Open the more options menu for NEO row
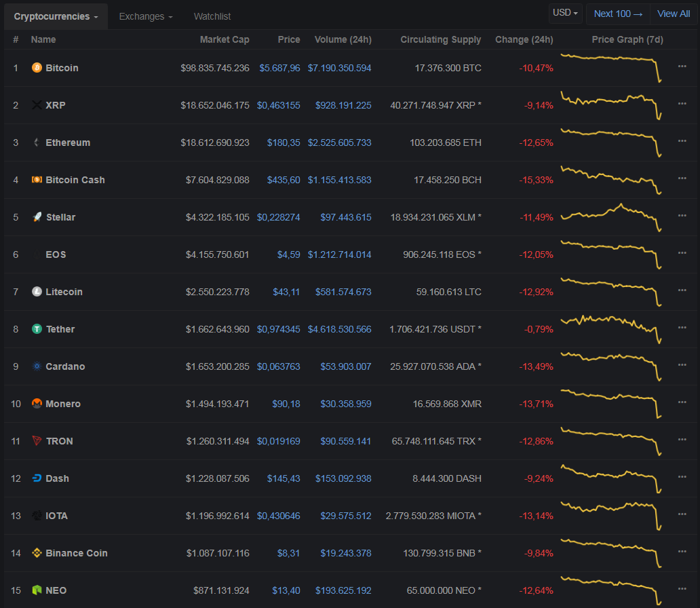Image resolution: width=700 pixels, height=608 pixels. (x=682, y=589)
